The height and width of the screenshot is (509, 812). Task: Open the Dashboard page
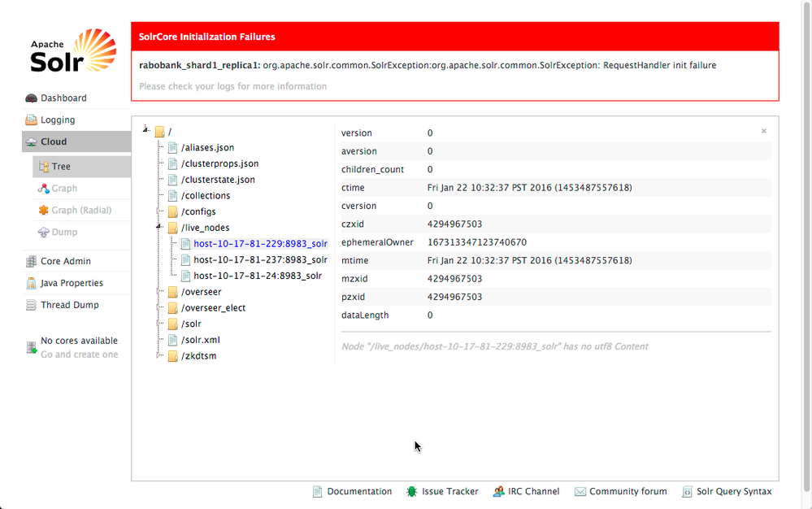63,98
